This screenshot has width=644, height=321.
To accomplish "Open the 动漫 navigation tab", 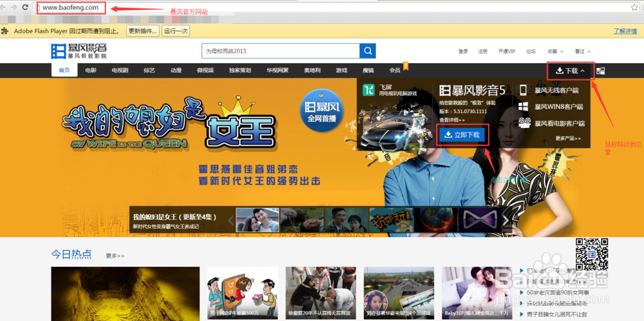I will click(176, 70).
